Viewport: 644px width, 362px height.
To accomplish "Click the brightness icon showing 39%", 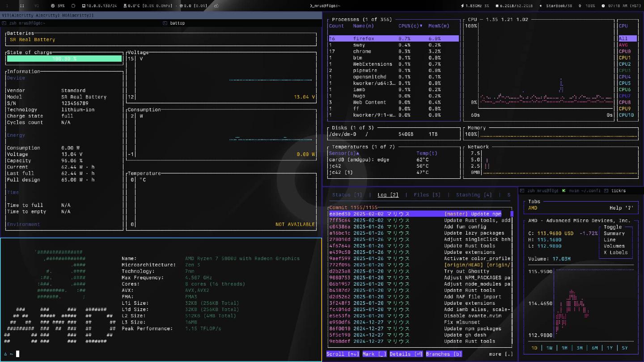I will [x=53, y=6].
